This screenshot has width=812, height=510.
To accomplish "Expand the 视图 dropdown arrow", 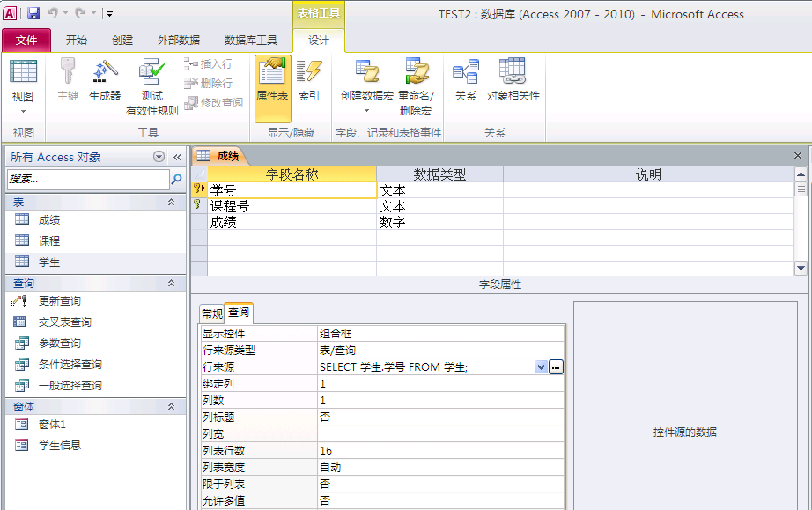I will coord(23,111).
